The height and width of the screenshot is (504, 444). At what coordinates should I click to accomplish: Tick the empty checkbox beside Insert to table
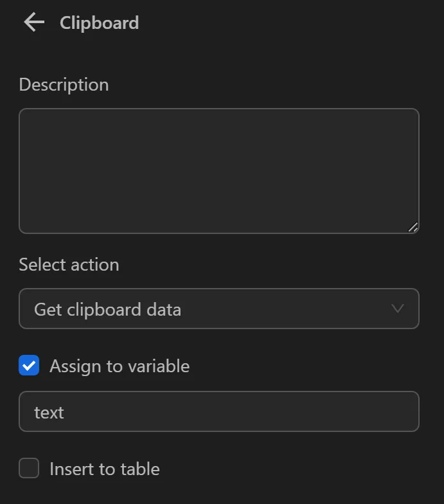(x=29, y=469)
